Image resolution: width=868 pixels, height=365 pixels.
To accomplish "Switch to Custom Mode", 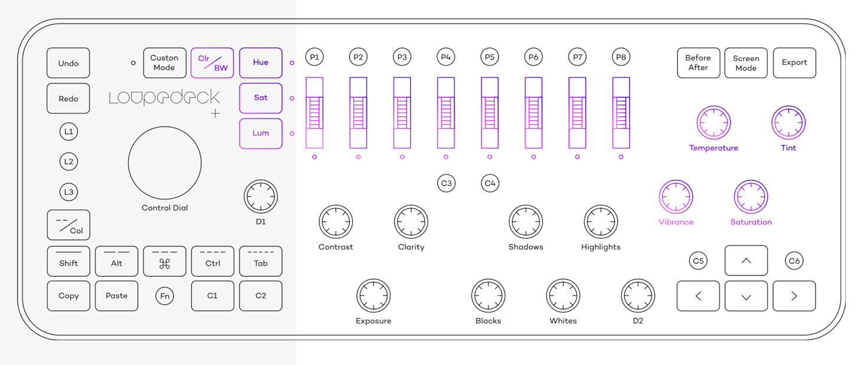I will (165, 63).
